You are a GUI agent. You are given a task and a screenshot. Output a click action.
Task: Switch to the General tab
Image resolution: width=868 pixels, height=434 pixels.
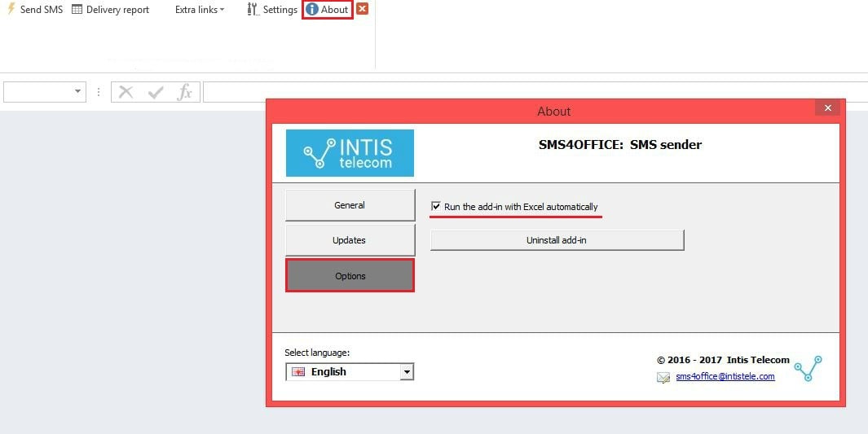pos(350,205)
